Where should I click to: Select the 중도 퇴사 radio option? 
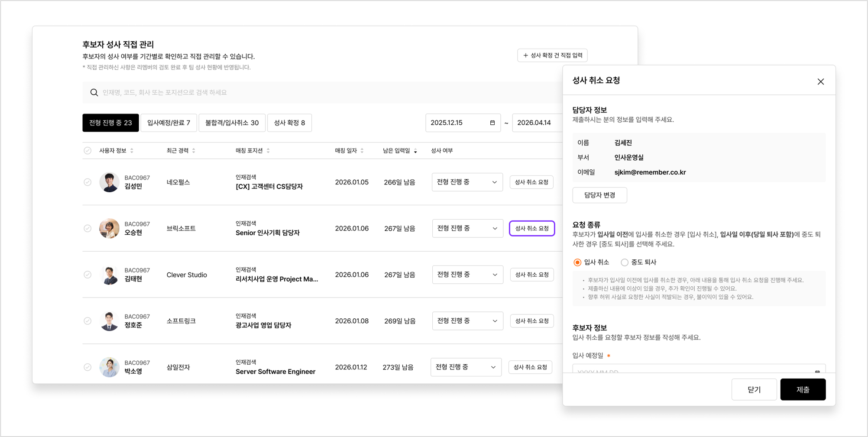(624, 262)
